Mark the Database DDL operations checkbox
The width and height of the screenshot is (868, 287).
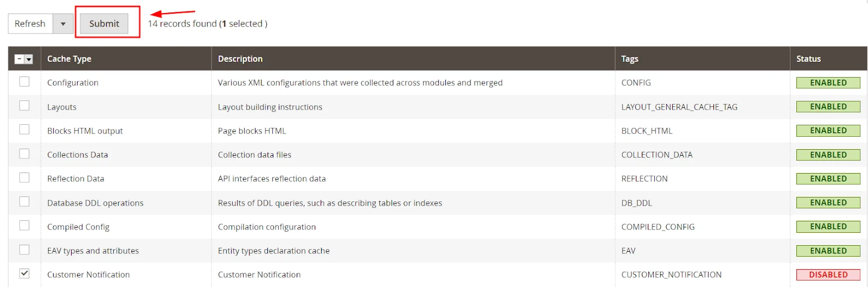tap(24, 202)
